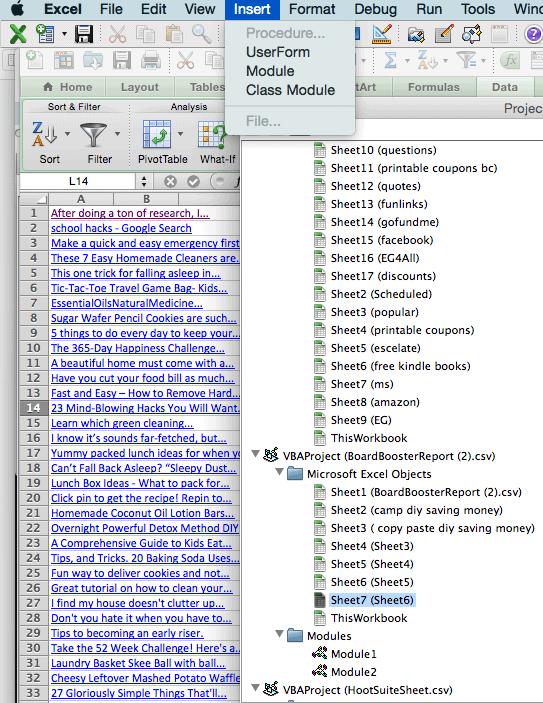Select column A header
The height and width of the screenshot is (703, 543).
[81, 199]
